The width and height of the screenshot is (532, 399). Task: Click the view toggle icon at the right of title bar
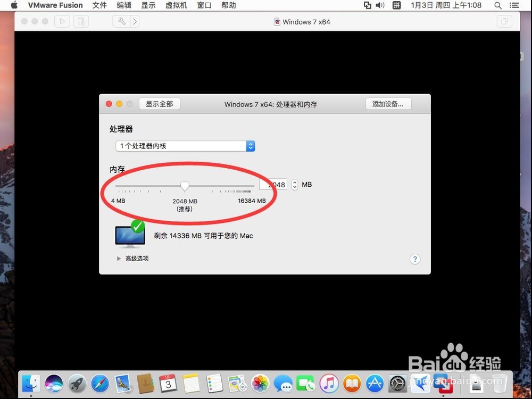pos(504,22)
